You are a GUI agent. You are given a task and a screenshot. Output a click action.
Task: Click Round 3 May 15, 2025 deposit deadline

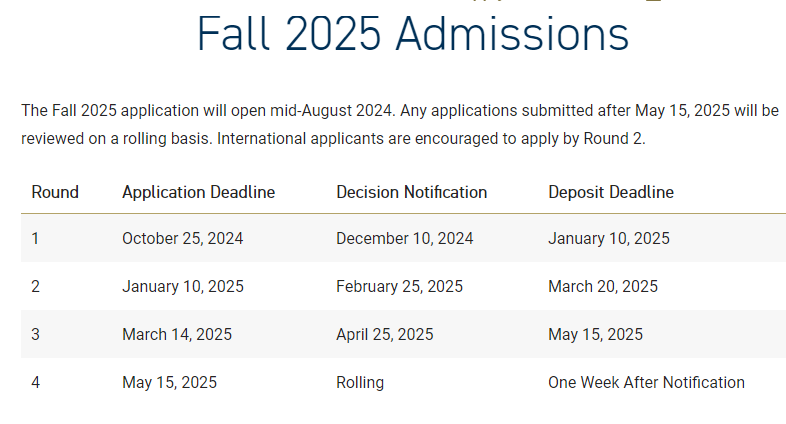pos(595,334)
